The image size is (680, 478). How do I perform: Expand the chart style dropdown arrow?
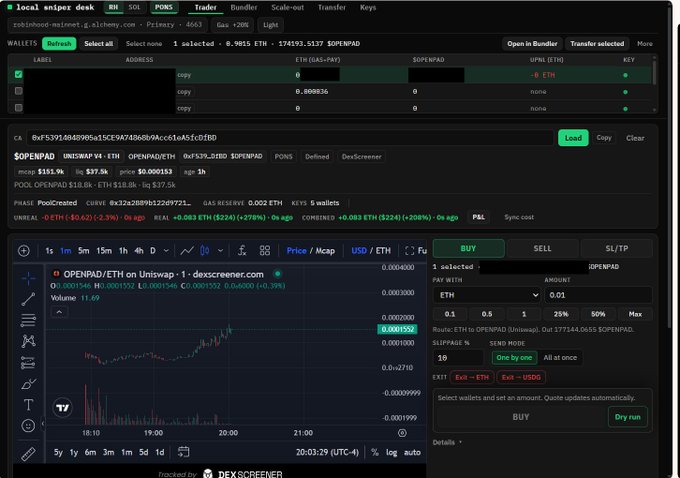(x=220, y=251)
